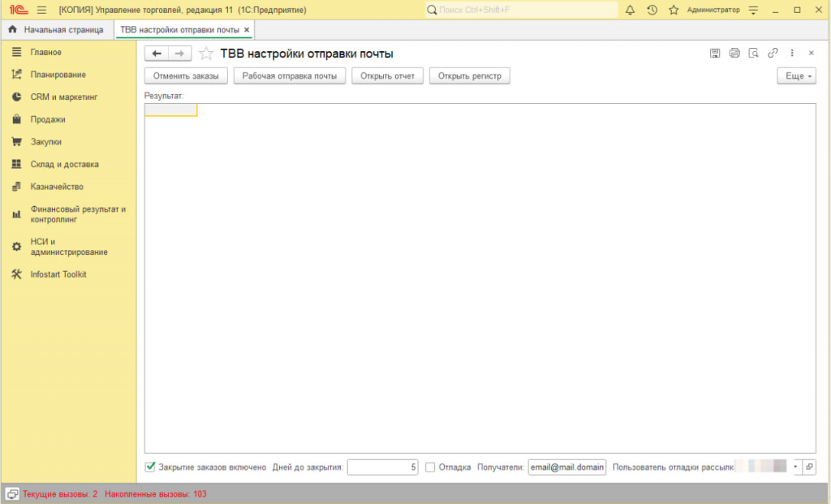
Task: Go forward with the right arrow
Action: point(179,54)
